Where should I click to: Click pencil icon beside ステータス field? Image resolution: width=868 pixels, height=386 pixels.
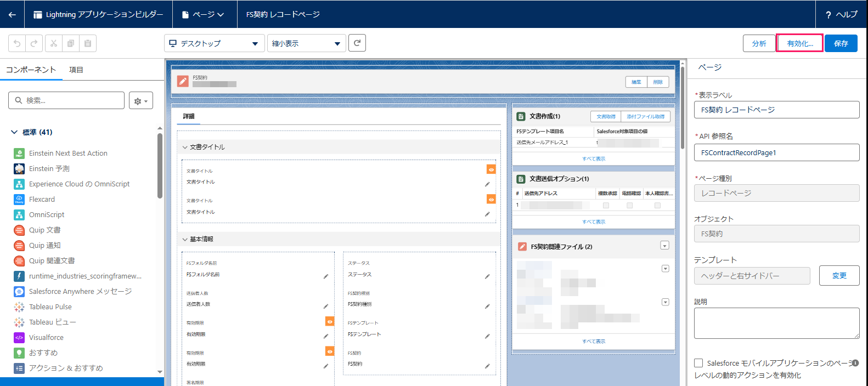click(487, 276)
